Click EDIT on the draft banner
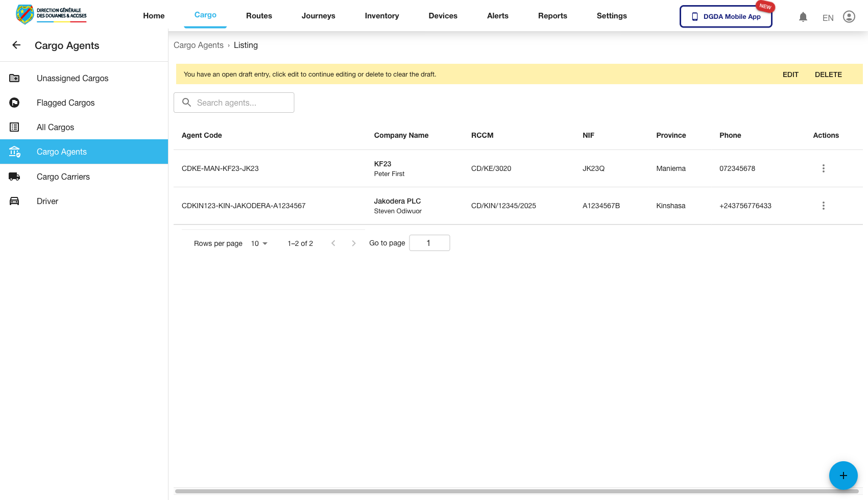 (790, 74)
